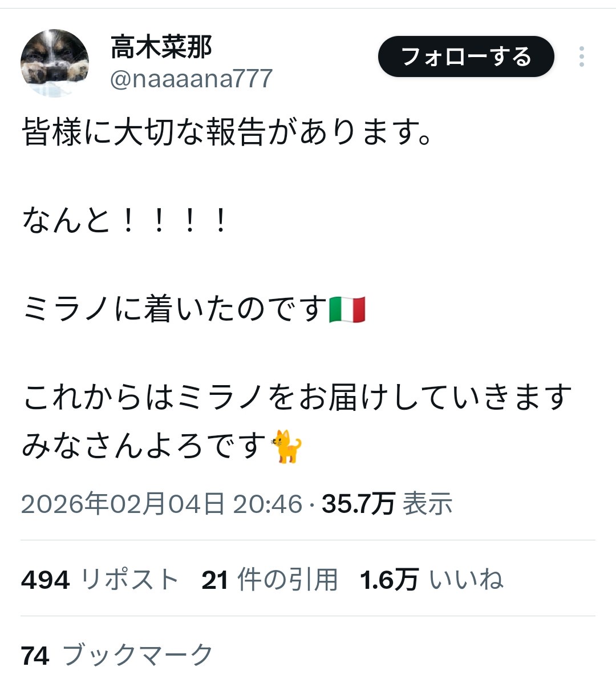Click the フォローする follow button
Screen dimensions: 616x679
(x=466, y=56)
